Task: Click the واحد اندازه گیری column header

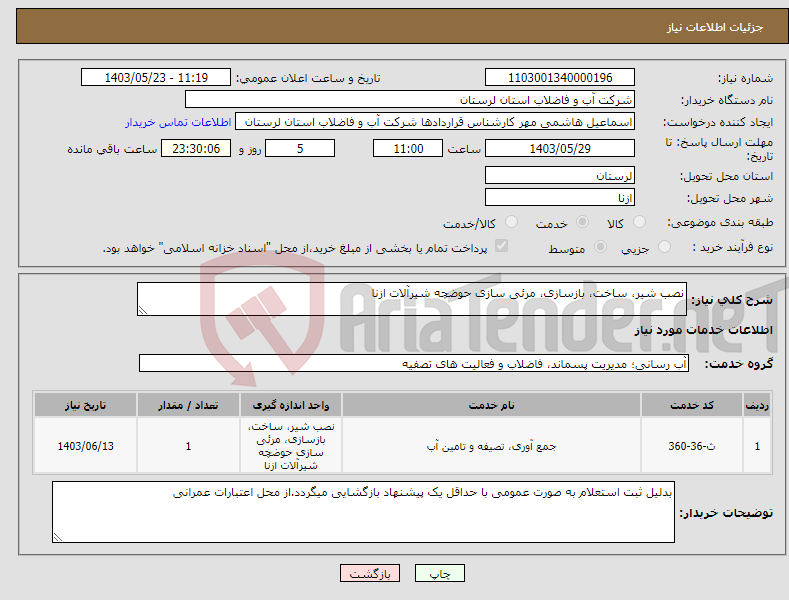Action: coord(291,405)
